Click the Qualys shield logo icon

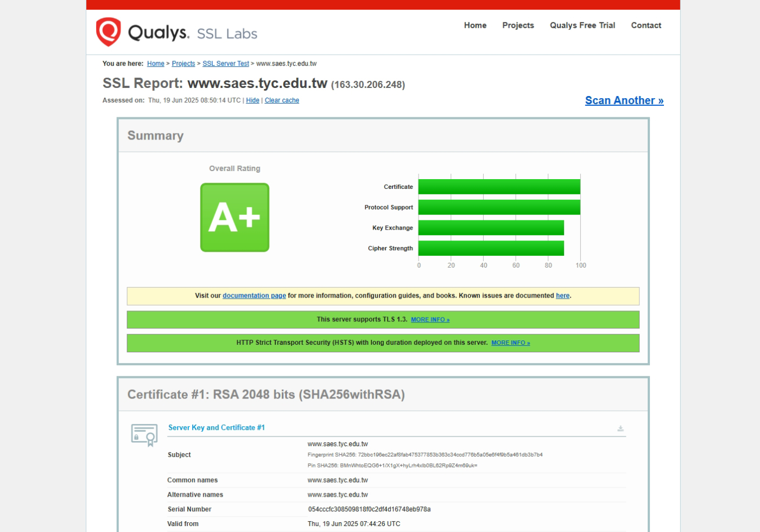[109, 31]
